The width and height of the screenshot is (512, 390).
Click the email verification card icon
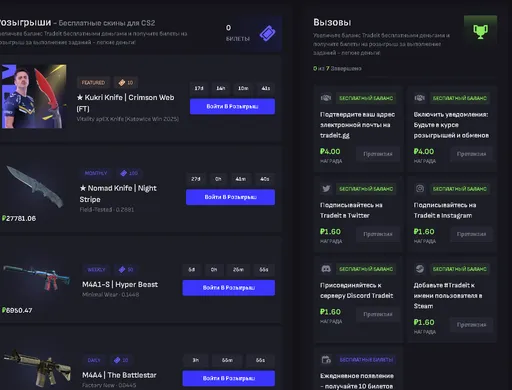pos(326,98)
